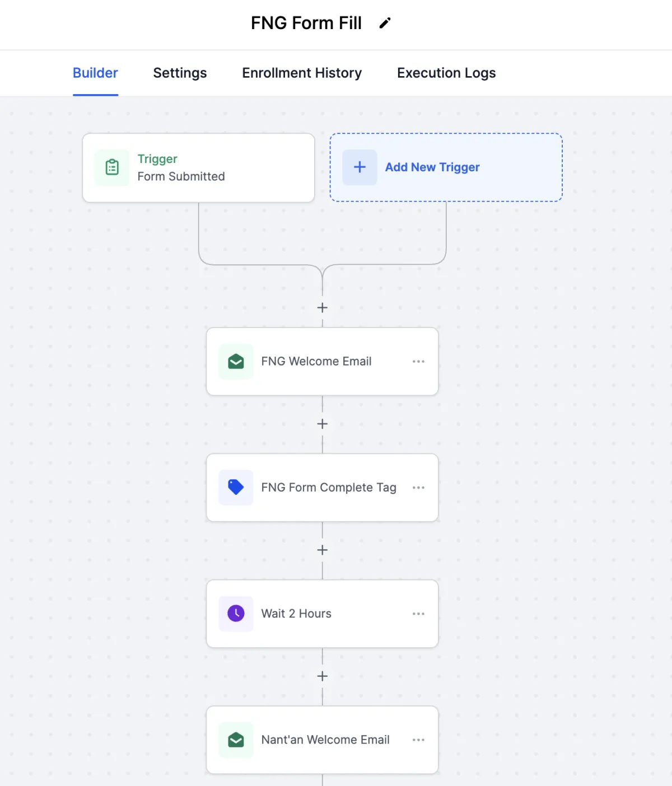Click the Wait 2 Hours clock icon

(236, 614)
